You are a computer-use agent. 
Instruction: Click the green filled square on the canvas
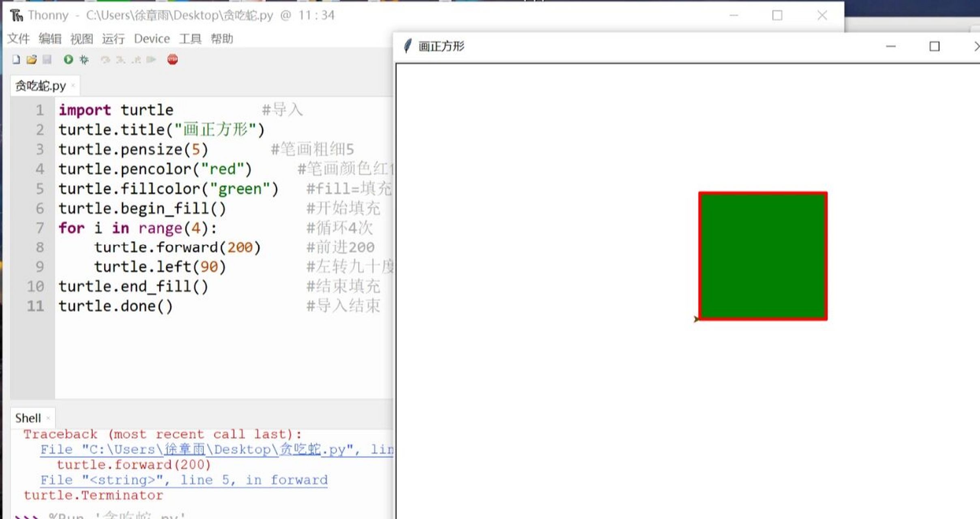[762, 255]
